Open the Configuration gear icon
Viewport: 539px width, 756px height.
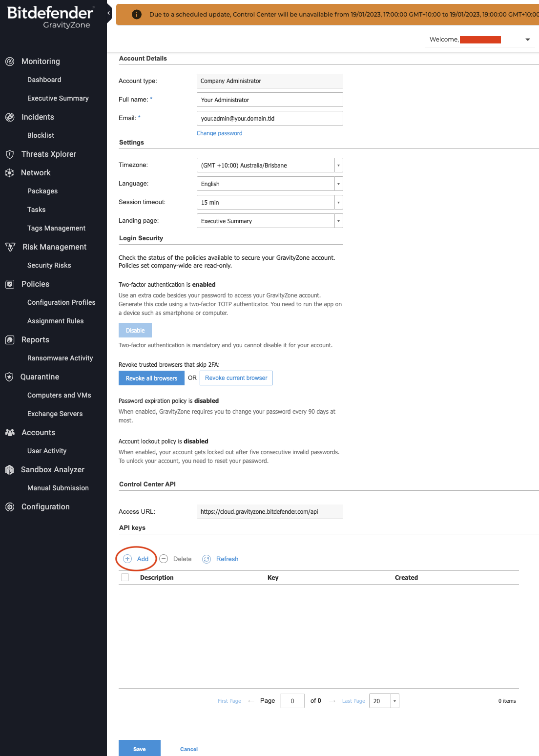(x=10, y=507)
